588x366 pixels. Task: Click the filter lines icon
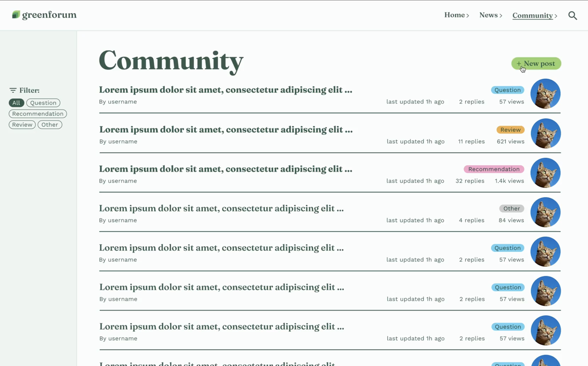(13, 90)
